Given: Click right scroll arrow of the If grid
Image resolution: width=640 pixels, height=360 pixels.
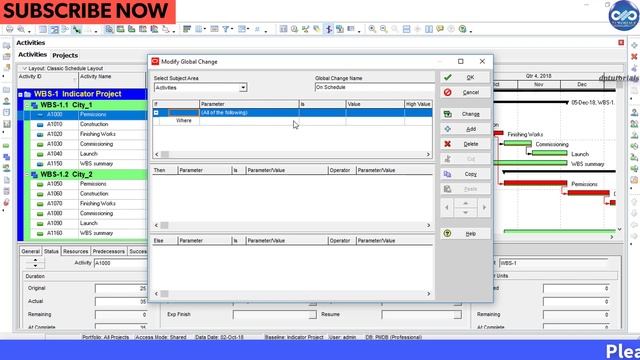Looking at the screenshot, I should [x=428, y=154].
